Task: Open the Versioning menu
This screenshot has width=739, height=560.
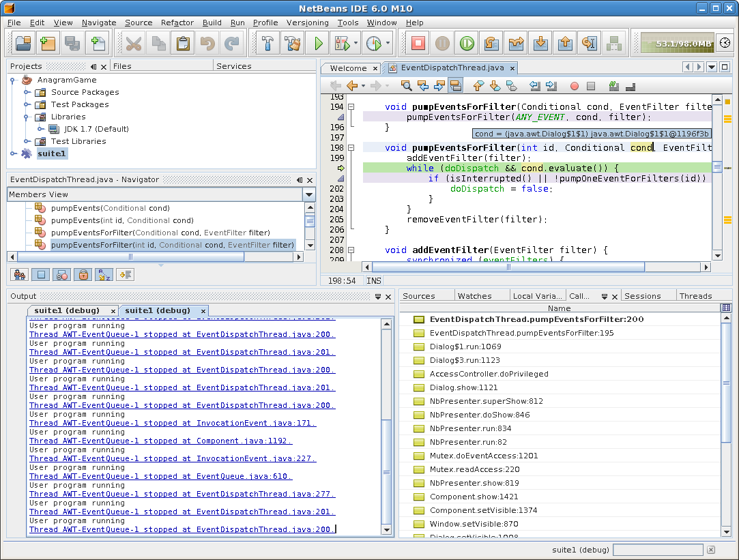Action: click(x=307, y=23)
